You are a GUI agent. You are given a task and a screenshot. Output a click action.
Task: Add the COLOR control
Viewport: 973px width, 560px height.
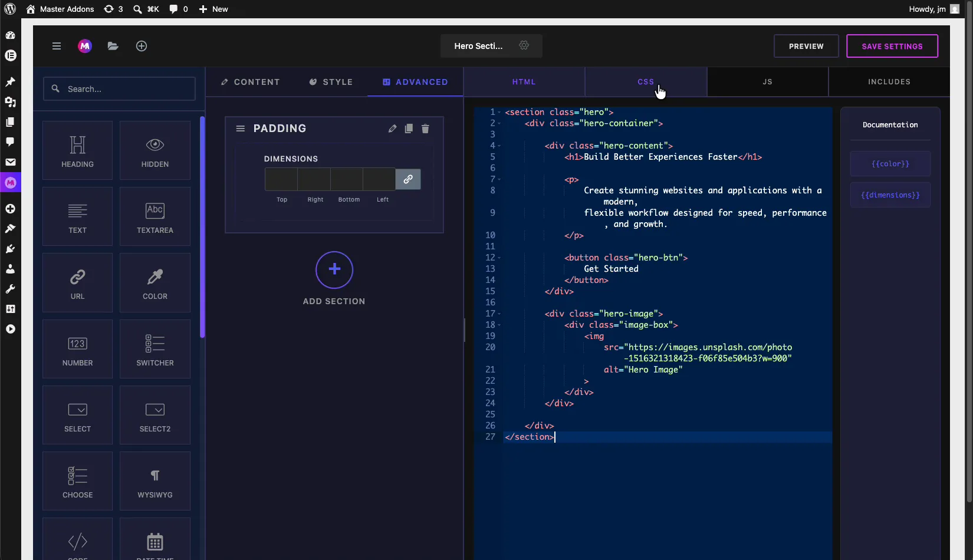[155, 282]
